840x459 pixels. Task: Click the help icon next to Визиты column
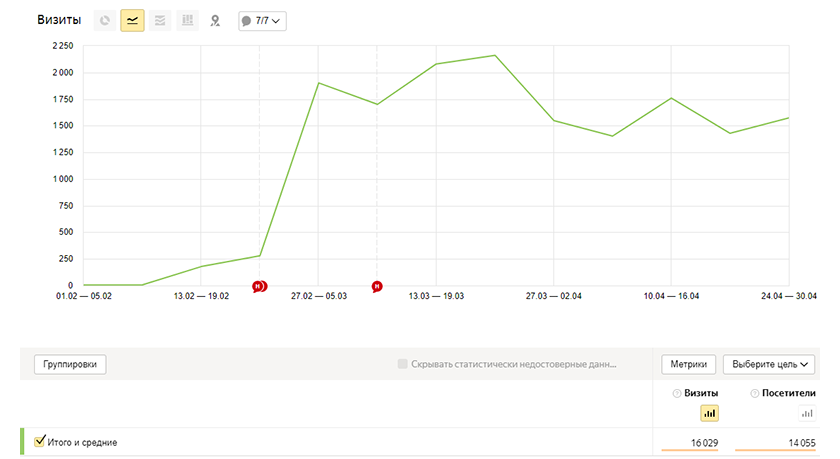tap(676, 394)
